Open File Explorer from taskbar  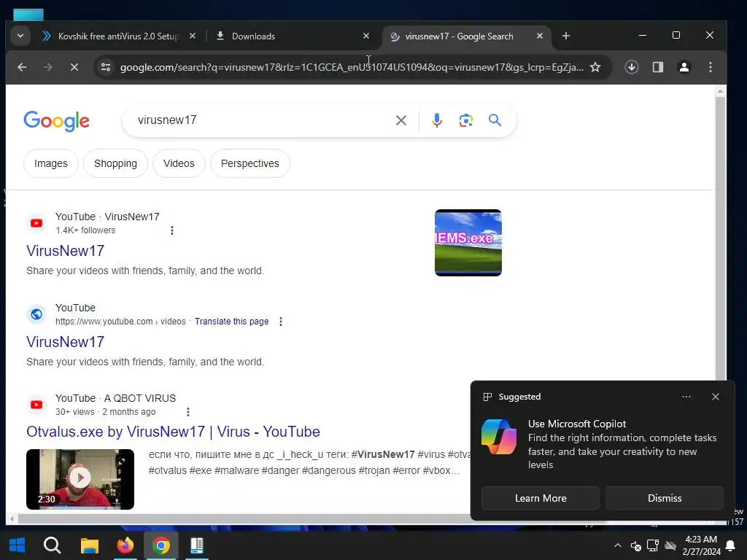pyautogui.click(x=89, y=545)
